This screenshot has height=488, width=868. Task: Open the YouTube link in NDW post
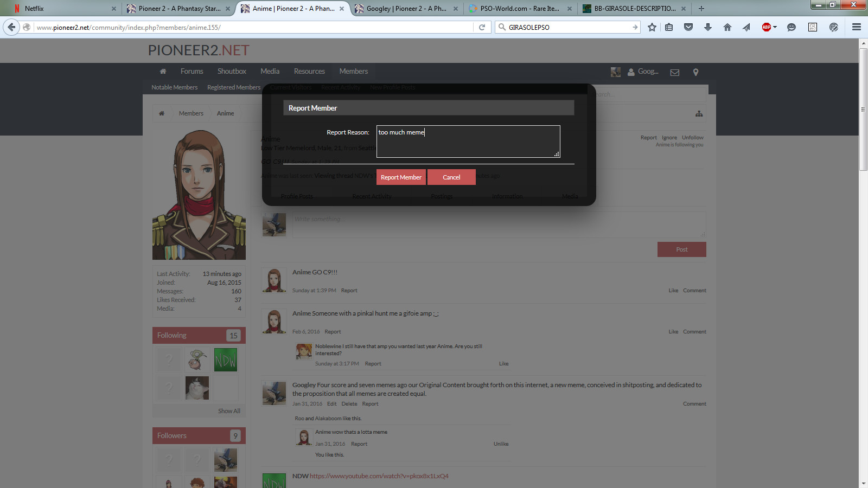pos(379,476)
